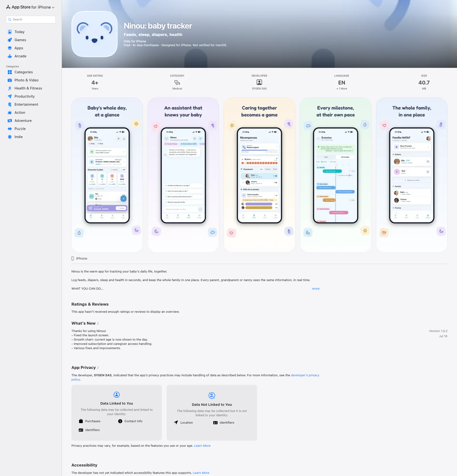457x476 pixels.
Task: Expand the App Privacy section chevron
Action: coord(98,368)
